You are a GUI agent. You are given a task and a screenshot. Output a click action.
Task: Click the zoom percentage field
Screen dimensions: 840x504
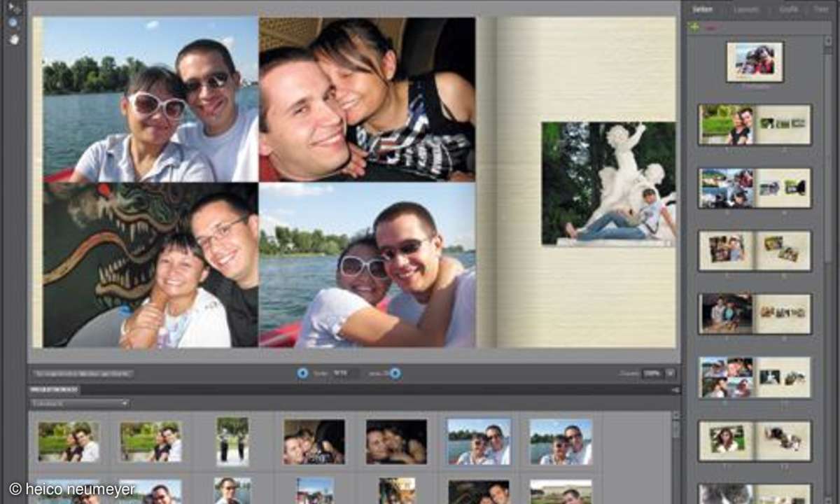653,374
